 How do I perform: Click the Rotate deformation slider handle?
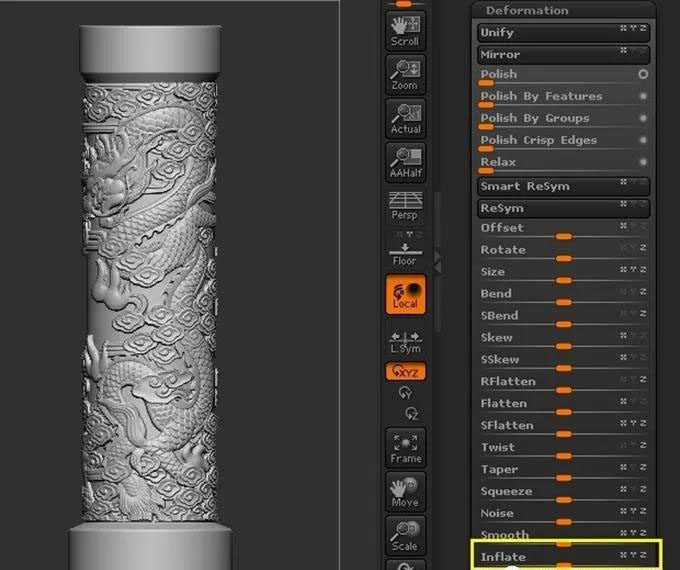[564, 259]
